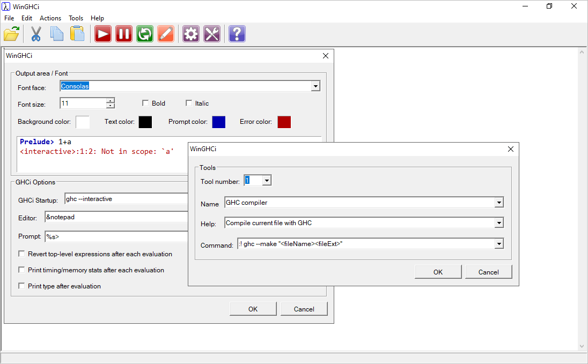Click the red 'Not in scope' error text
Screen dimensions: 588x364
pos(97,151)
